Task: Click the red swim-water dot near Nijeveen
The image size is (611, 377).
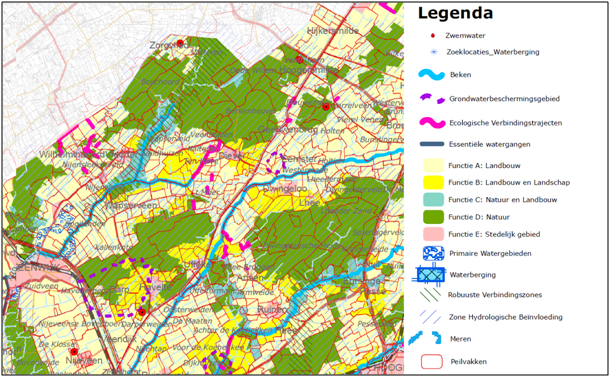Action: coord(74,352)
